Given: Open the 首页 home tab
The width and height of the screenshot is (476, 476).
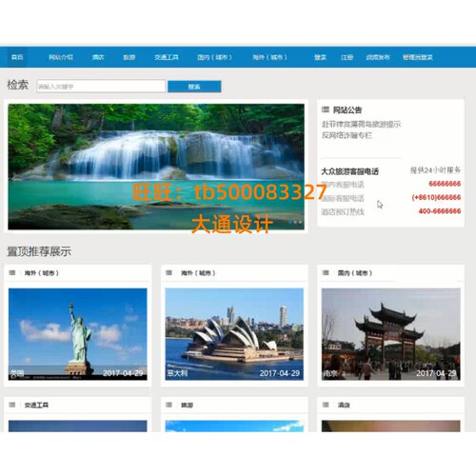Looking at the screenshot, I should click(x=17, y=57).
